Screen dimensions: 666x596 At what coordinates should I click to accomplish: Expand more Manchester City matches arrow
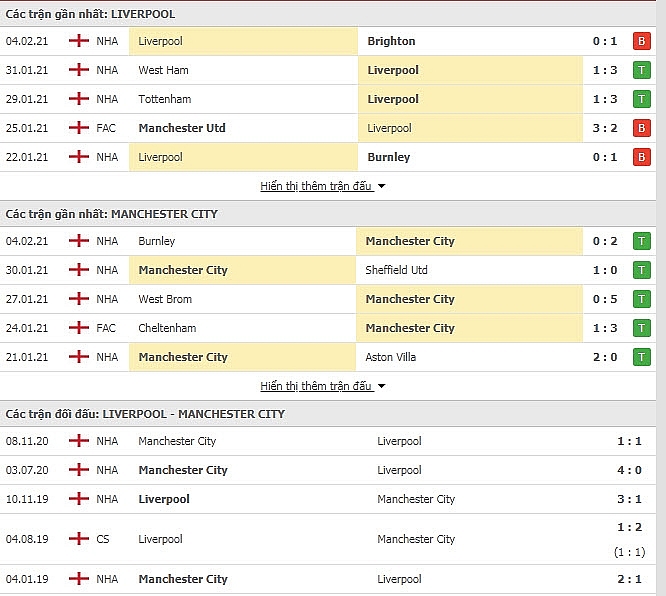click(381, 386)
